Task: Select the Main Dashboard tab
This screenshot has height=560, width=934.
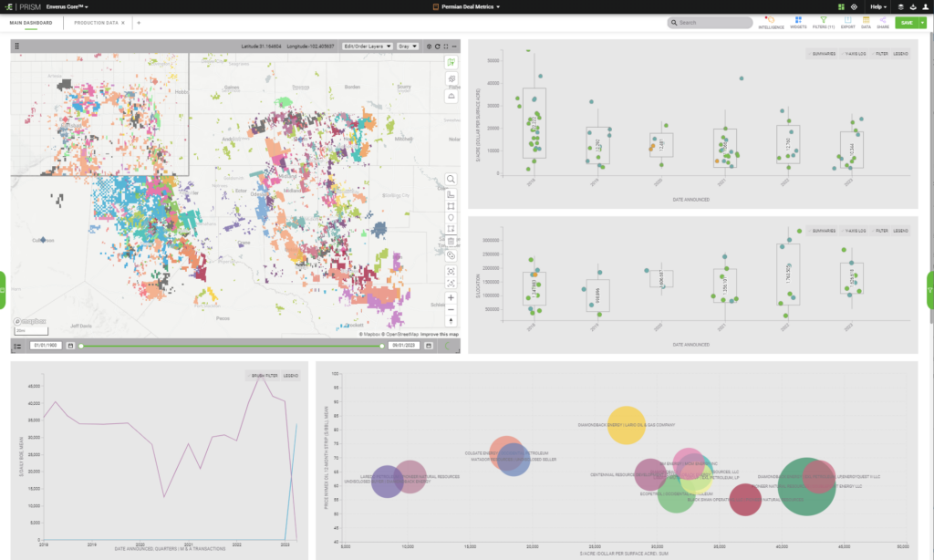Action: pos(31,22)
